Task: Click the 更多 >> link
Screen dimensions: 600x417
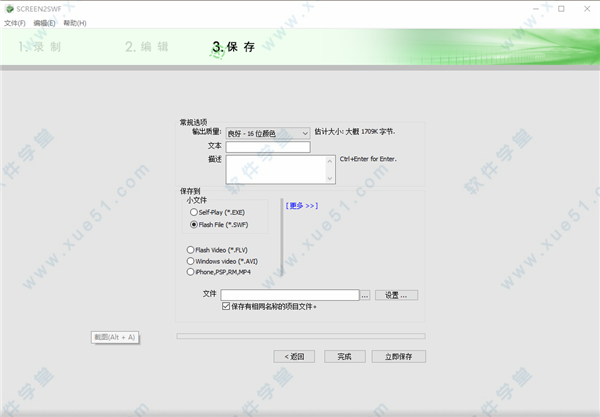Action: tap(301, 206)
